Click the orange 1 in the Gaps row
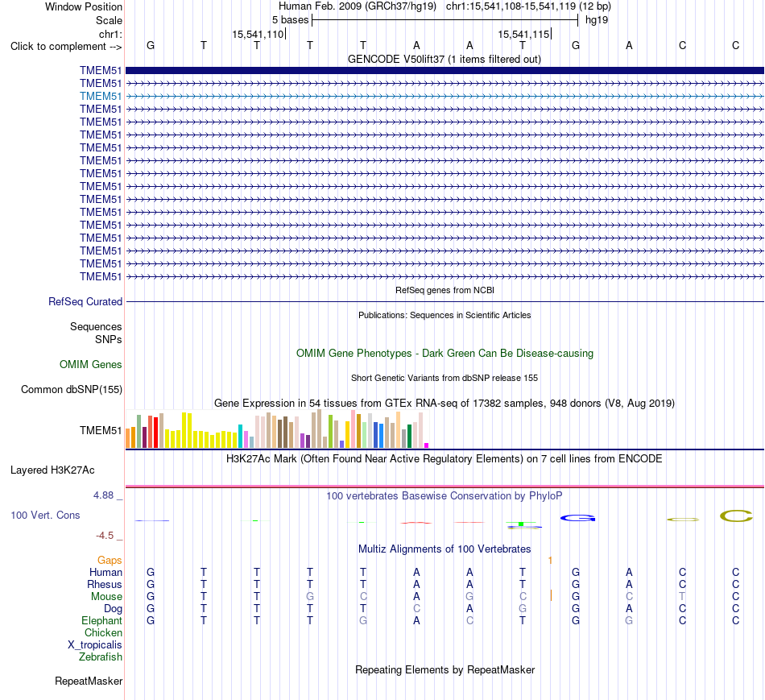 click(x=550, y=561)
